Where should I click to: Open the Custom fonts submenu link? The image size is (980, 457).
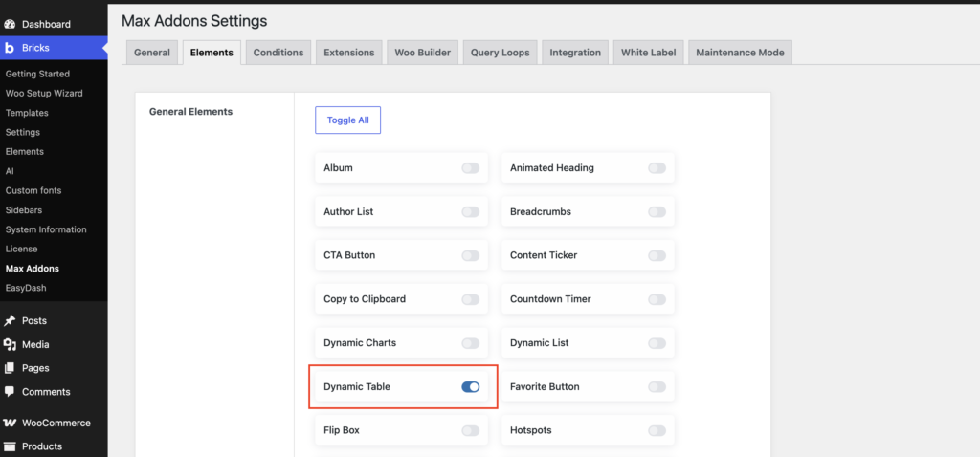[33, 190]
